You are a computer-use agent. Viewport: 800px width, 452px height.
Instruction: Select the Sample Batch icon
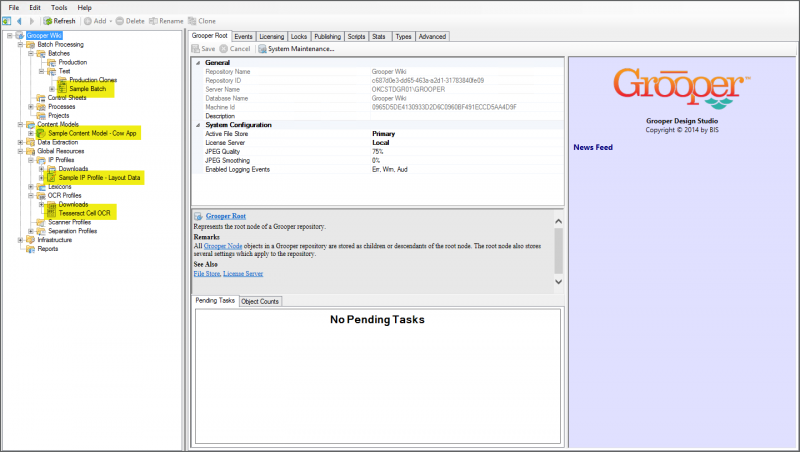pos(62,89)
